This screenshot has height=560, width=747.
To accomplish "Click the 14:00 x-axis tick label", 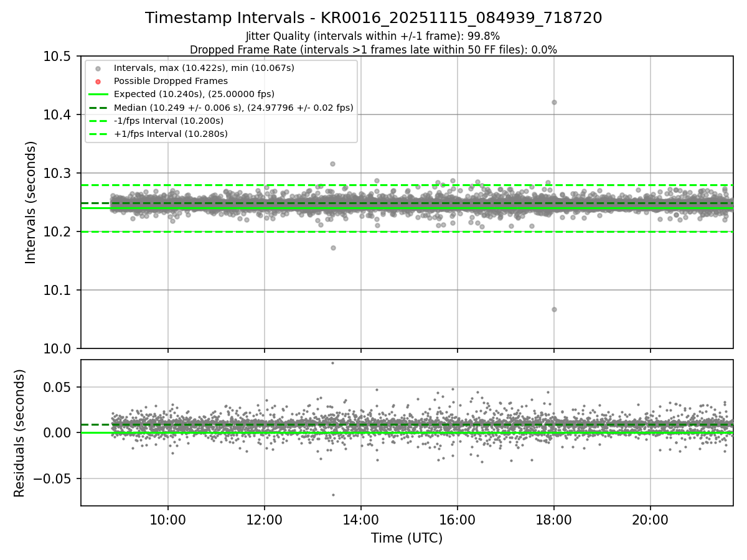I will tap(361, 519).
